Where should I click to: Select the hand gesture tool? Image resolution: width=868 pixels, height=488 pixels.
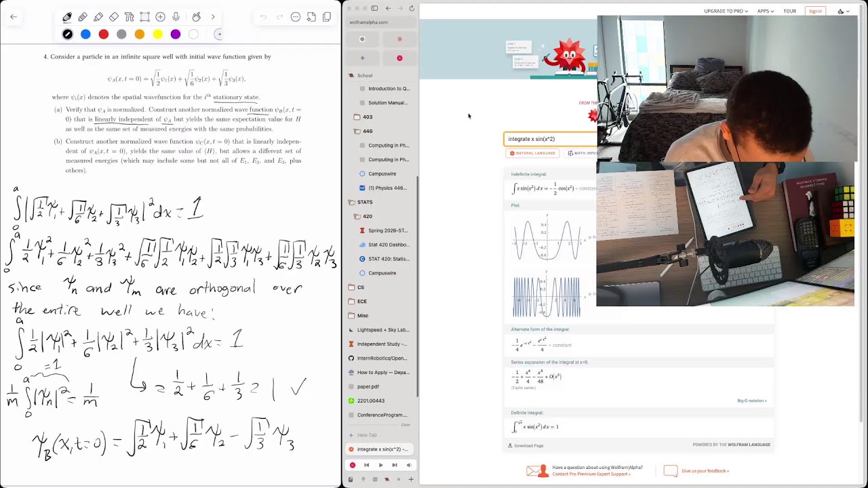[x=196, y=17]
